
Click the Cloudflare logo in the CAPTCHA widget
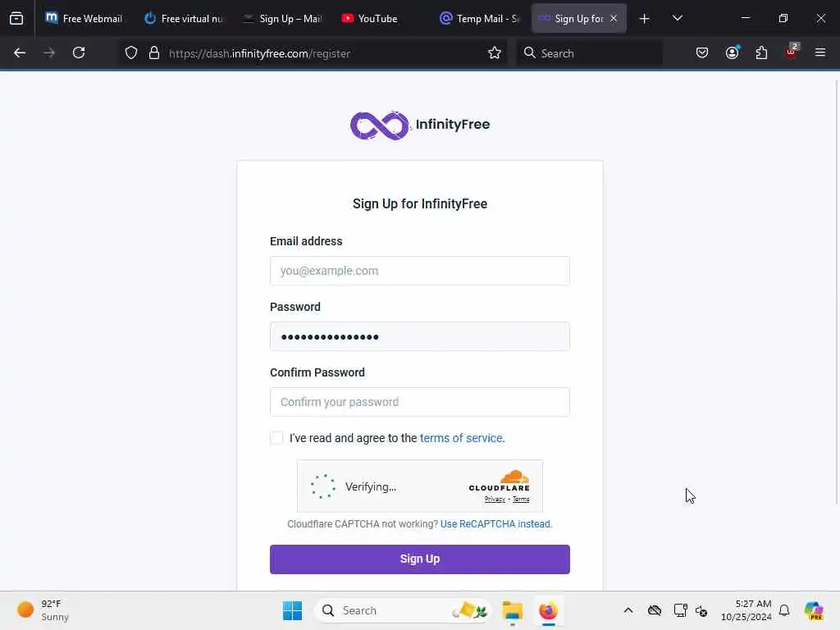click(x=500, y=481)
